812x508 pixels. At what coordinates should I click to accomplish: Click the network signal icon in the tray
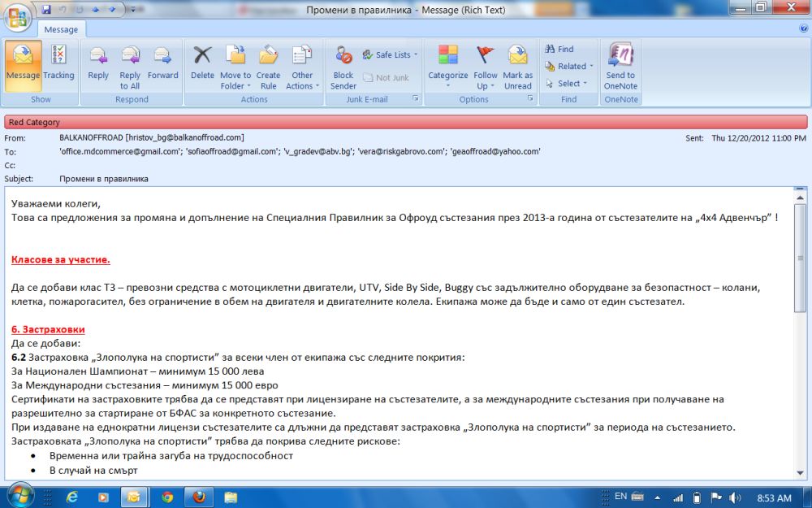click(677, 497)
